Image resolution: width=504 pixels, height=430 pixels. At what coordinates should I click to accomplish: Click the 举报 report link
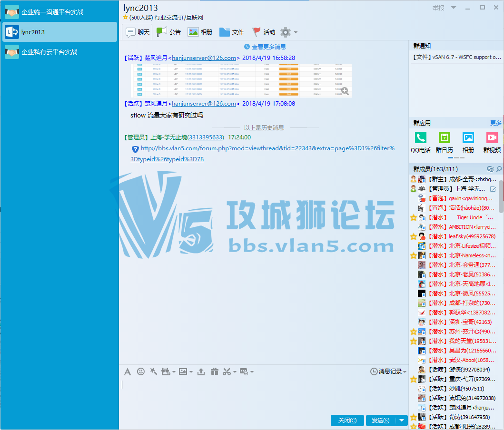[x=438, y=8]
